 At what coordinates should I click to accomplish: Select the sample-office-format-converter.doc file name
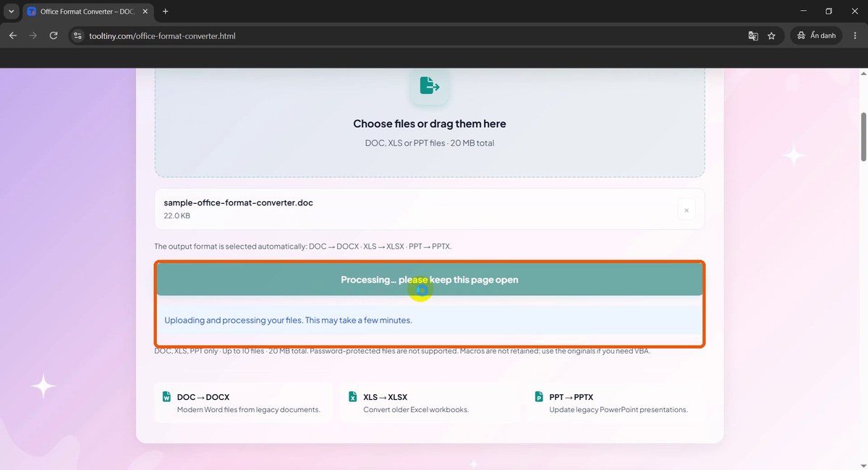(x=239, y=202)
